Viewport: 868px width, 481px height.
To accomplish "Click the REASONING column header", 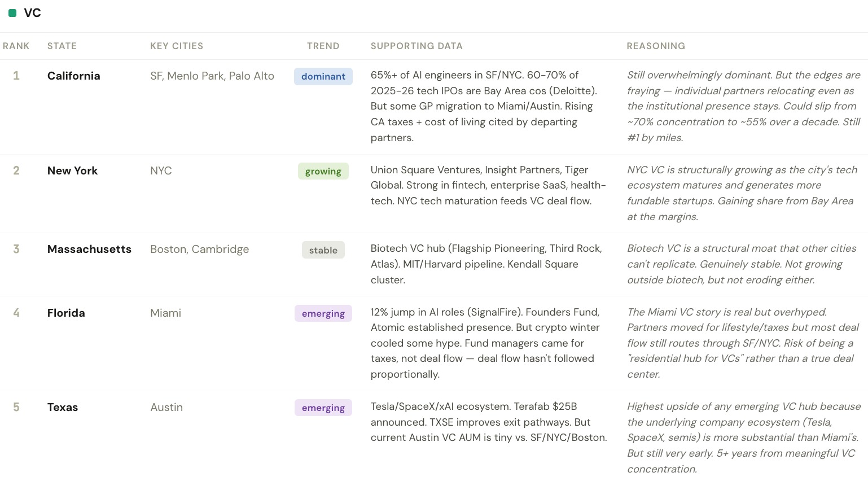I will (x=656, y=46).
